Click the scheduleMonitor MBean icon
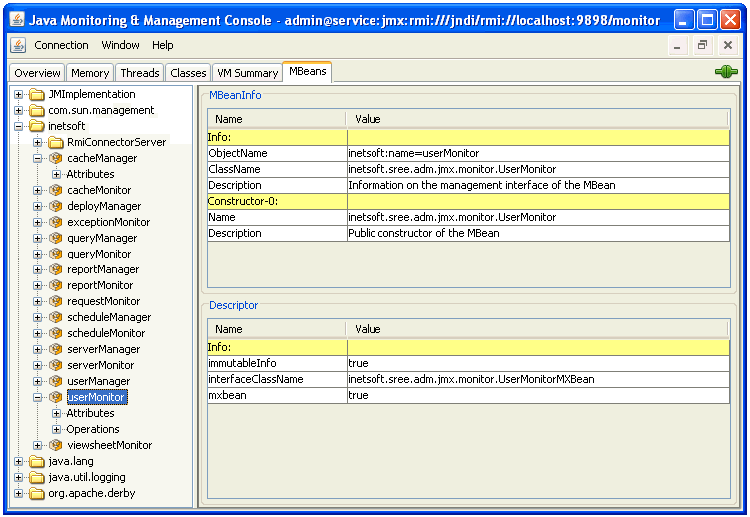 56,333
